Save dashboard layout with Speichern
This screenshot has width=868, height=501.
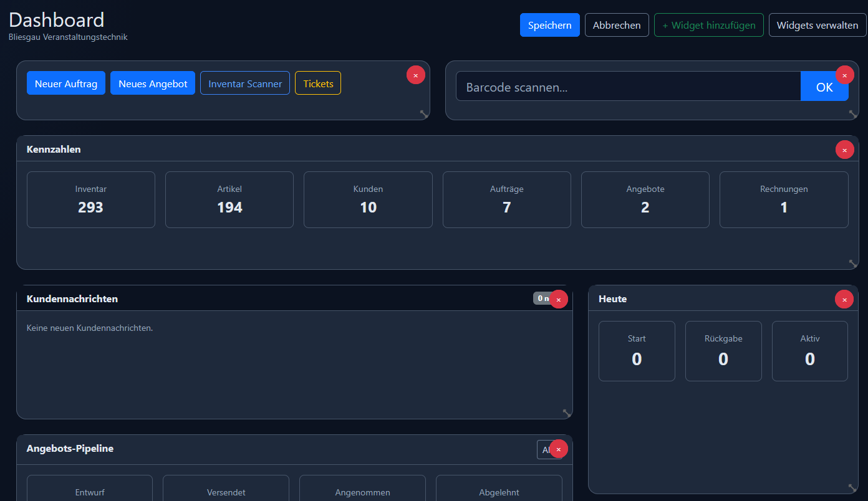pos(550,26)
